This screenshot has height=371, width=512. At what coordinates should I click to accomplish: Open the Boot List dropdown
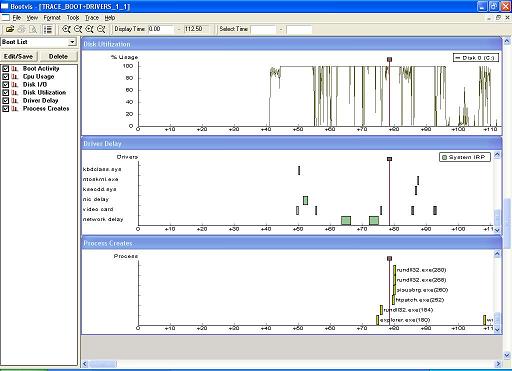coord(72,42)
